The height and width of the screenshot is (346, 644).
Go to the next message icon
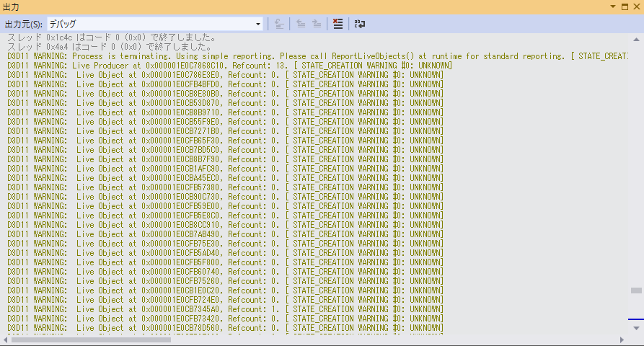[x=317, y=24]
